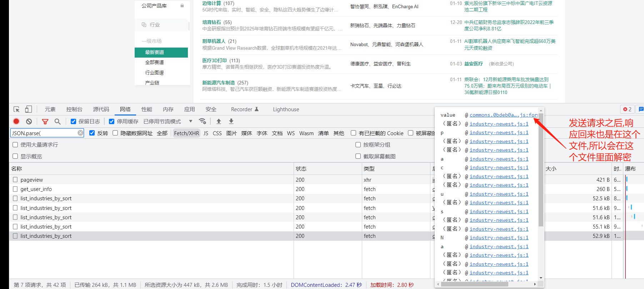Check 按框架分组 option
The width and height of the screenshot is (644, 289).
(x=358, y=145)
